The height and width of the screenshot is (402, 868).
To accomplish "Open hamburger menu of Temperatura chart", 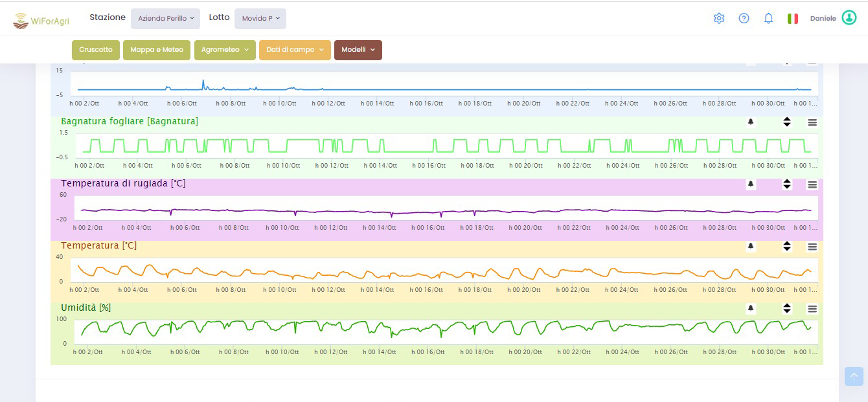I will [x=812, y=247].
